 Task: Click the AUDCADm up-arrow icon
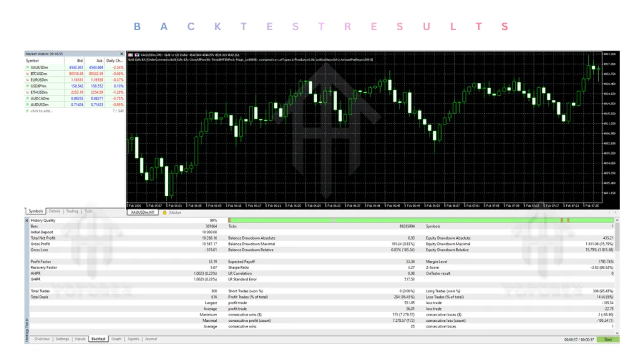coord(27,99)
